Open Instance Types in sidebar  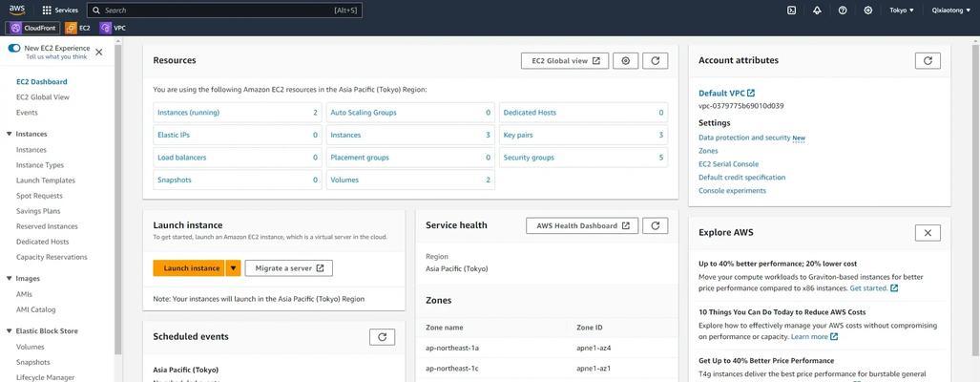tap(40, 165)
